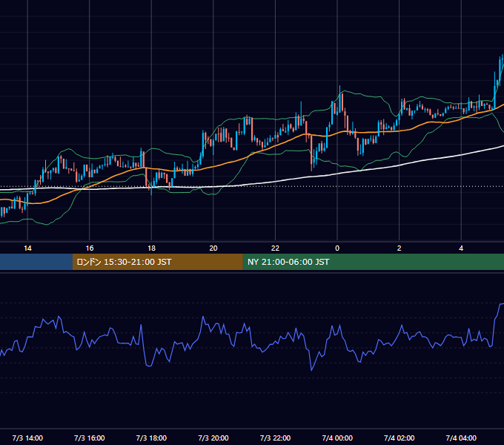Click hour label 2 on price chart axis
This screenshot has height=445, width=504.
click(399, 248)
